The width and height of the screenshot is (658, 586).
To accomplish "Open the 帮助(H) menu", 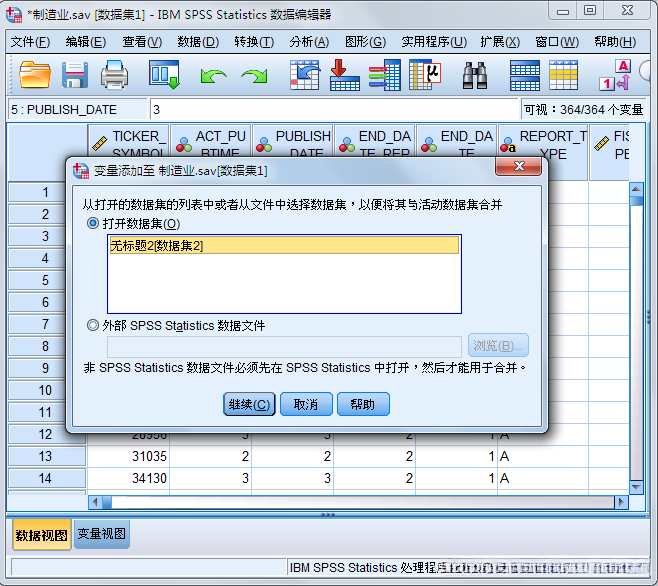I will (x=615, y=42).
